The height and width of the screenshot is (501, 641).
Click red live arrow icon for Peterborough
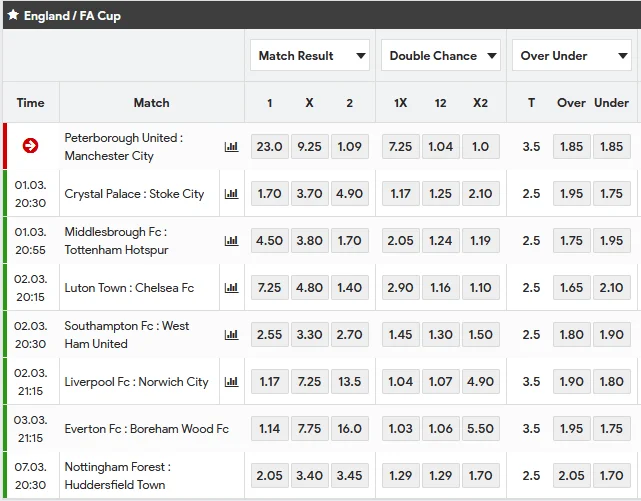31,146
